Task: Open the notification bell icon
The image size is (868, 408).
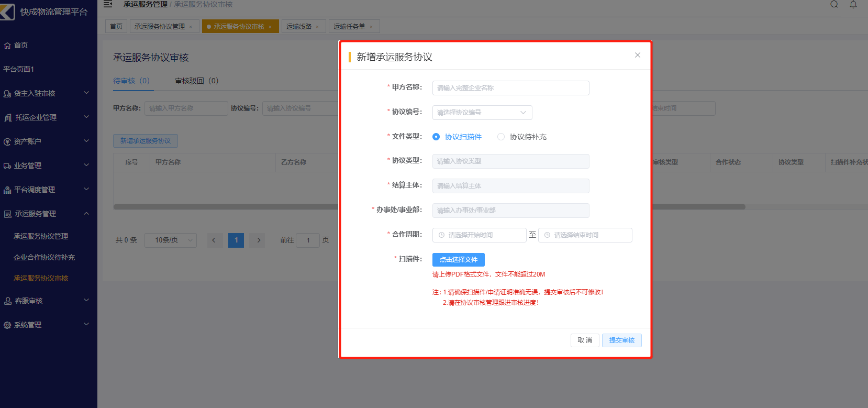Action: point(853,4)
